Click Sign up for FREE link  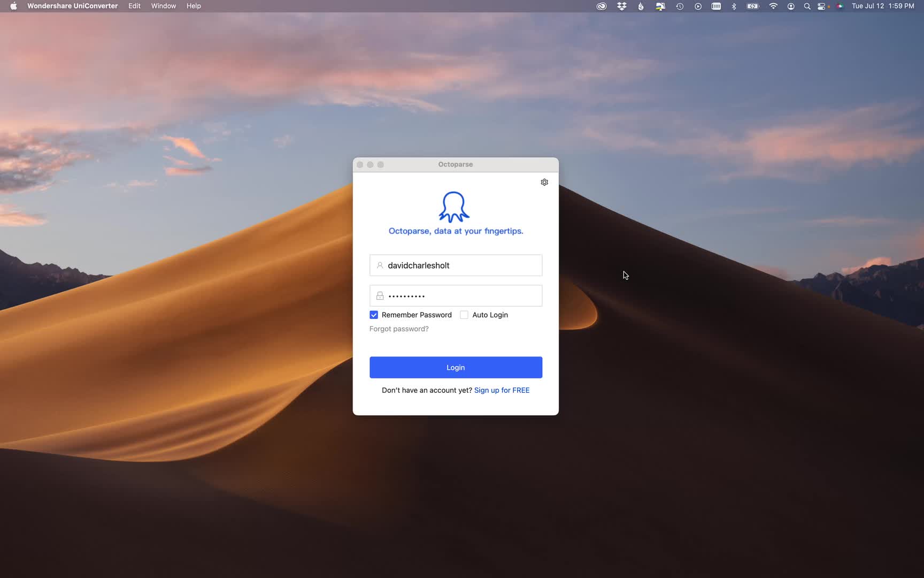[502, 390]
